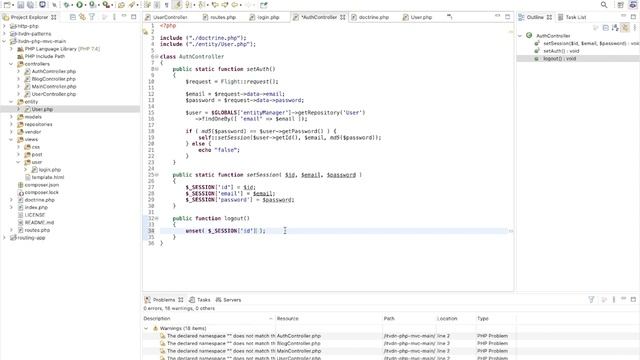Collapse all in Project Explorer toolbar

coord(73,17)
